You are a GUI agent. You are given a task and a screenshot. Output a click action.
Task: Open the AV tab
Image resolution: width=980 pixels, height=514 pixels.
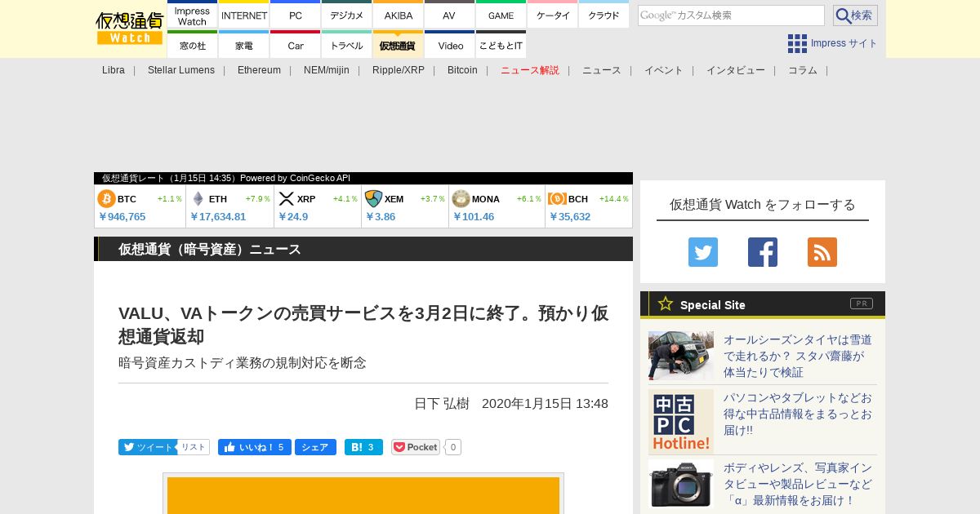(x=449, y=15)
